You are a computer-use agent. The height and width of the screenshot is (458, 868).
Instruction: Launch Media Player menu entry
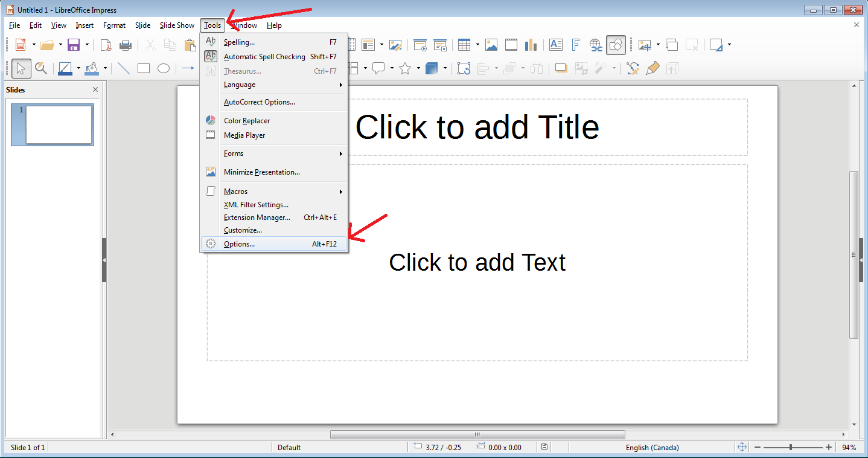[273, 135]
